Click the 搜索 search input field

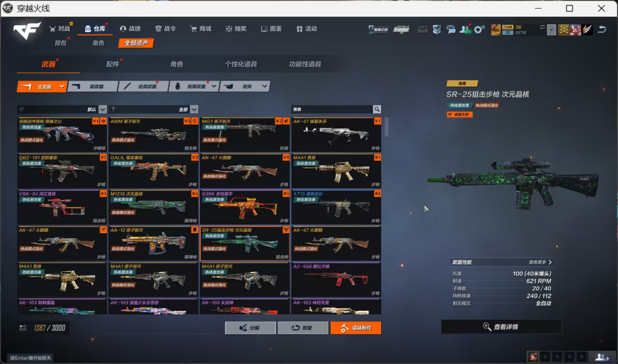332,109
